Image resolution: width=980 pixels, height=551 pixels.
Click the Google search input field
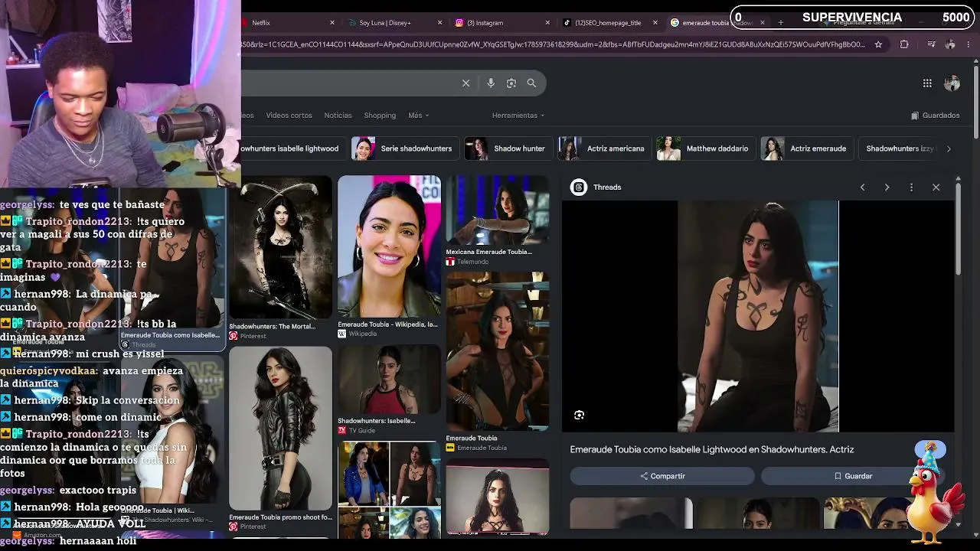click(348, 83)
